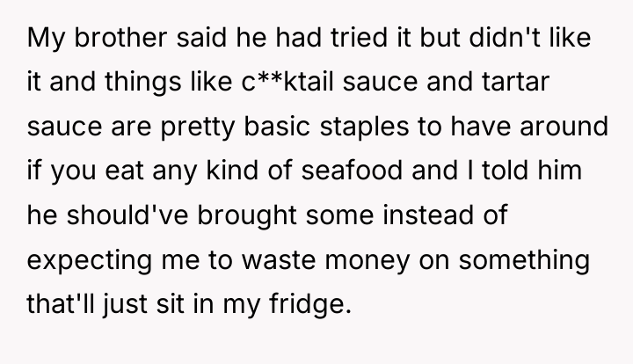Click the word "told" in the paragraph
The height and width of the screenshot is (364, 633).
(505, 170)
